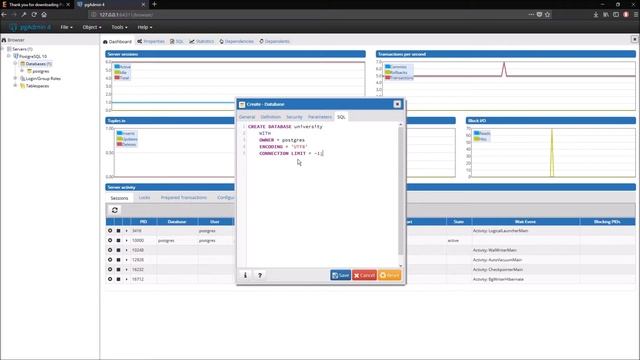640x360 pixels.
Task: Terminate the session for PID 10000
Action: 118,240
